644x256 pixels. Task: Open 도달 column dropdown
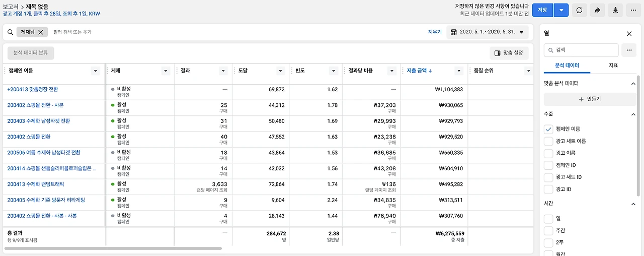tap(281, 71)
